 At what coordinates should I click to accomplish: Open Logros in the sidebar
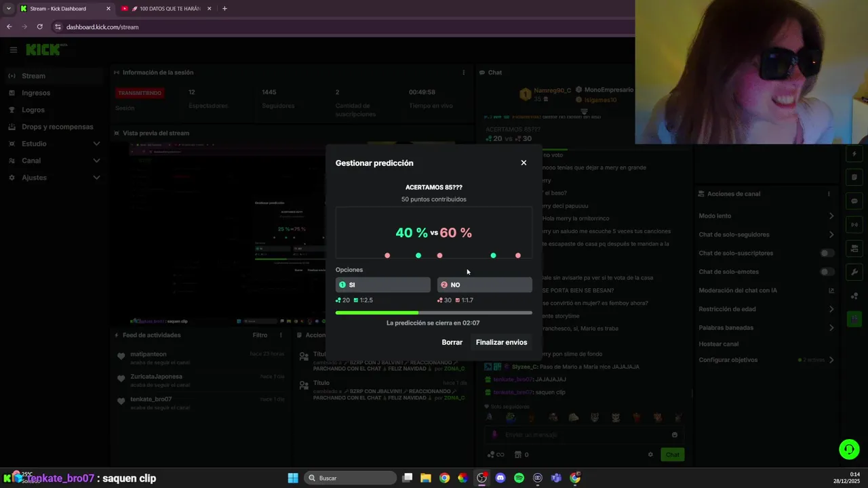coord(53,110)
